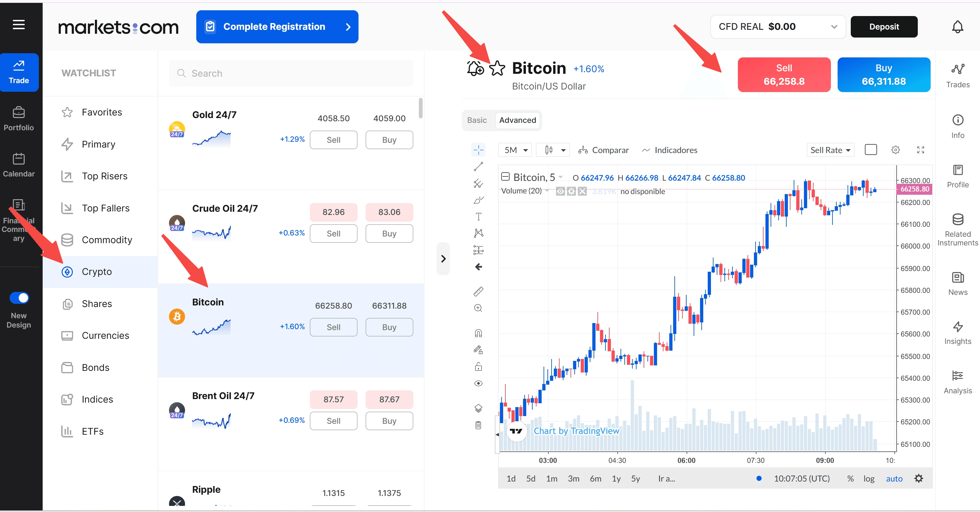This screenshot has height=512, width=980.
Task: Click Buy in the Gold 24/7 row
Action: click(x=389, y=140)
